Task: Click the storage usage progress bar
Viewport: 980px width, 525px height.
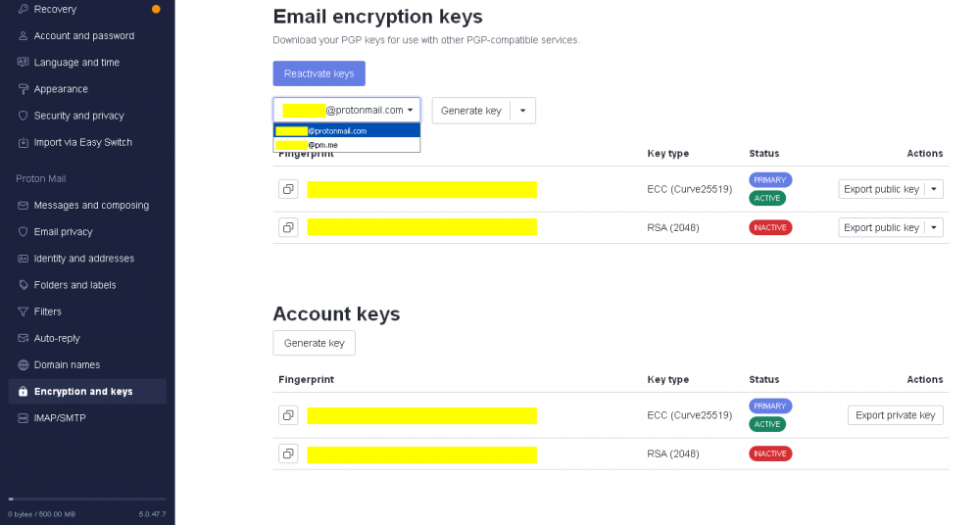Action: pos(86,500)
